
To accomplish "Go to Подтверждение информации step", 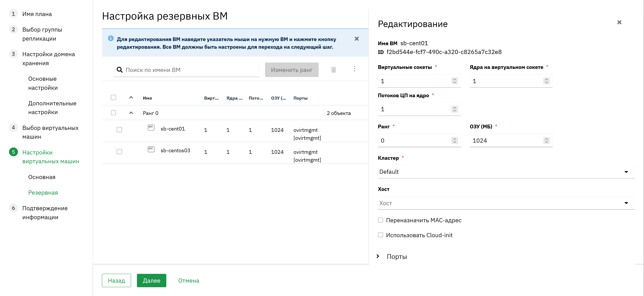I will 45,212.
